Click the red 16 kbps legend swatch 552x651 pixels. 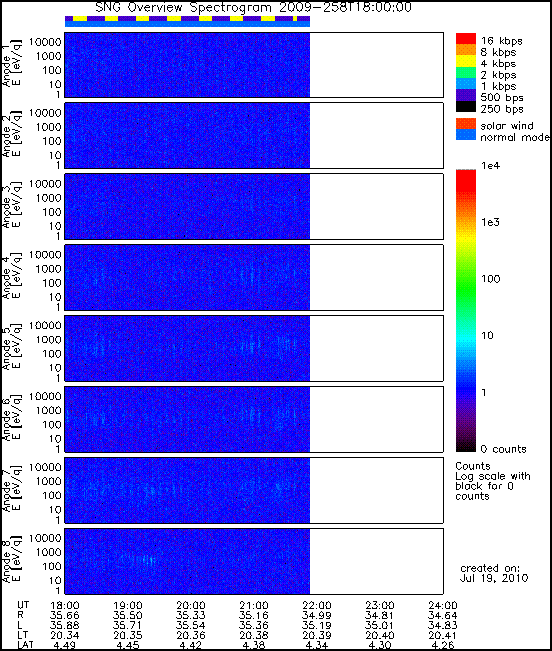pyautogui.click(x=466, y=39)
